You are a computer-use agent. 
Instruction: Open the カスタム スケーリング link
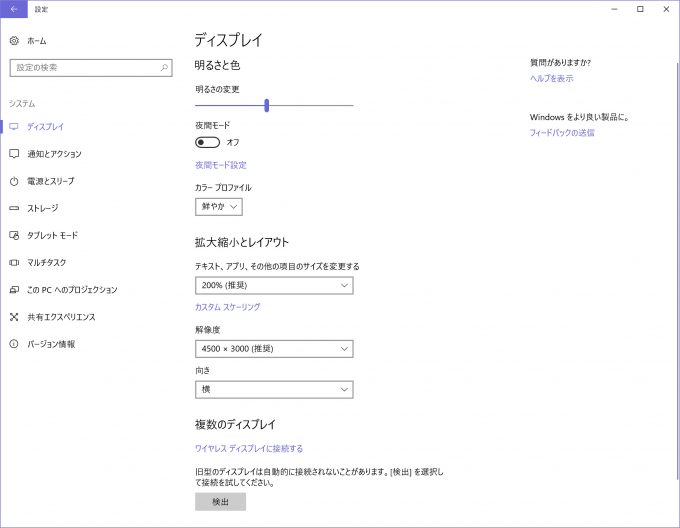coord(228,307)
